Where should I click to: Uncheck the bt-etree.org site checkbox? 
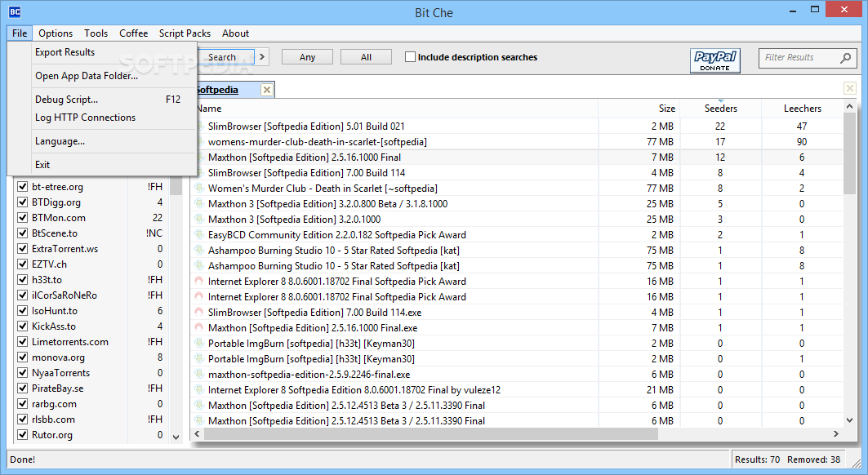pos(22,187)
